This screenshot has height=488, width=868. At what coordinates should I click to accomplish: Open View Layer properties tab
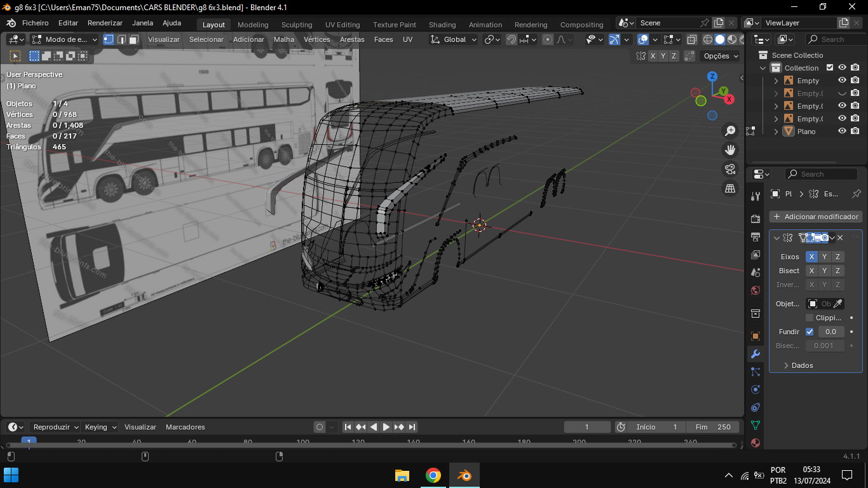pos(756,255)
